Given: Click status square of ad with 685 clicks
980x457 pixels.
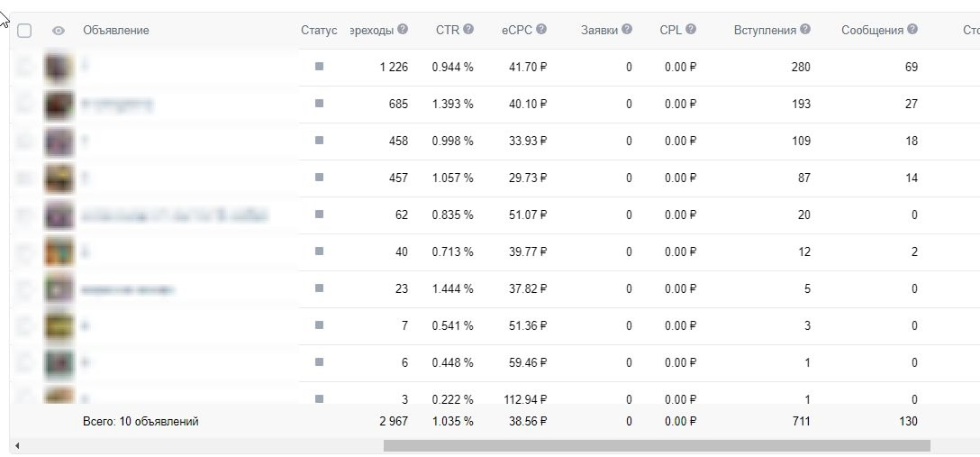Looking at the screenshot, I should (320, 103).
